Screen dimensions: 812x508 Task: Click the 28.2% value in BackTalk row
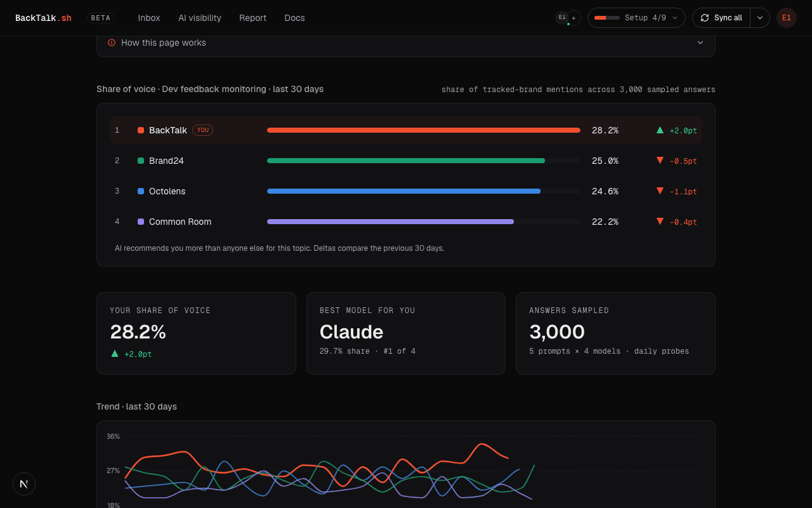605,130
